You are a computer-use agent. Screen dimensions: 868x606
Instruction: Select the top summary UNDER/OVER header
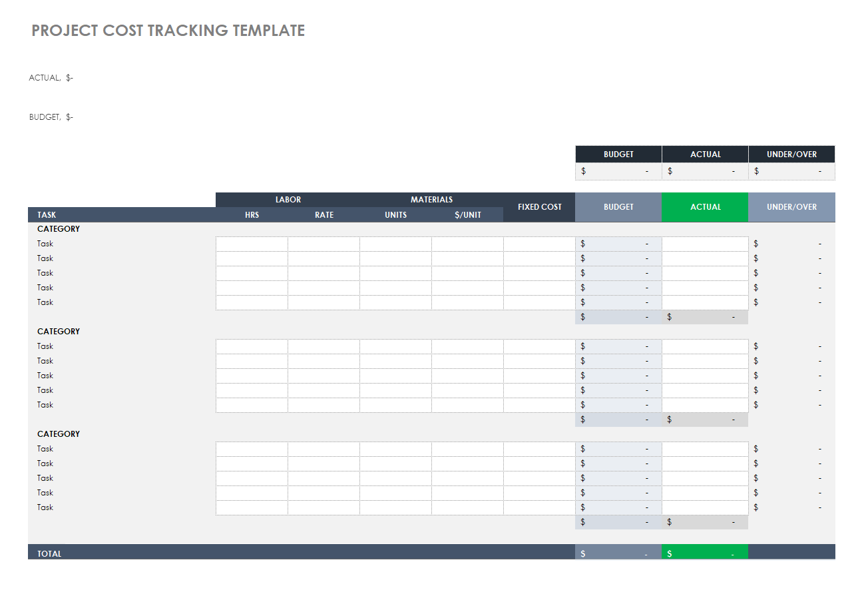coord(791,154)
